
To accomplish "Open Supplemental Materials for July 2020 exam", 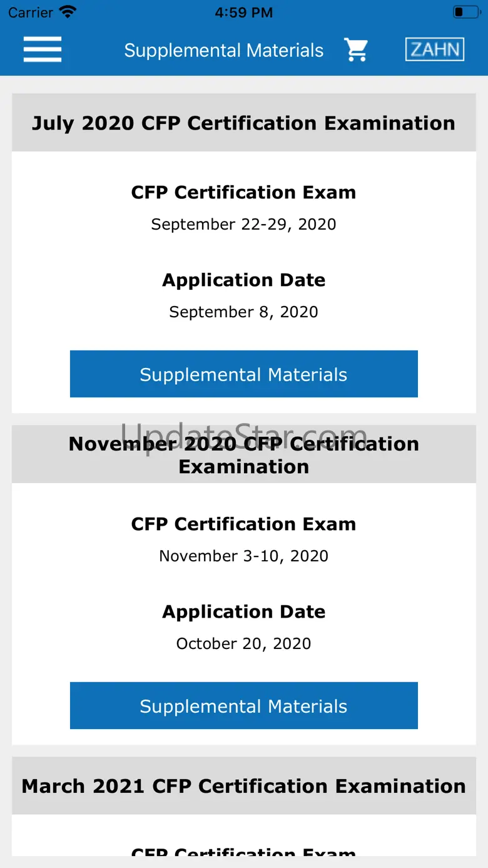I will (x=244, y=374).
